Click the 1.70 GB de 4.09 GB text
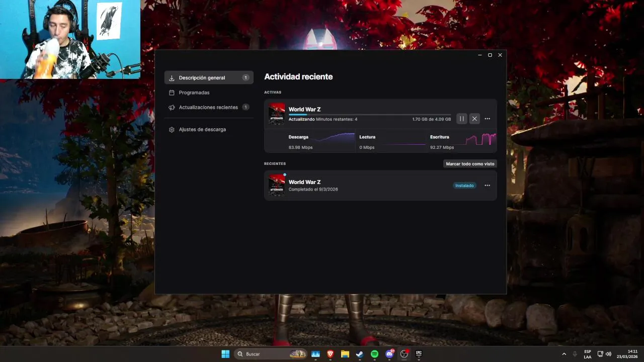 coord(432,119)
